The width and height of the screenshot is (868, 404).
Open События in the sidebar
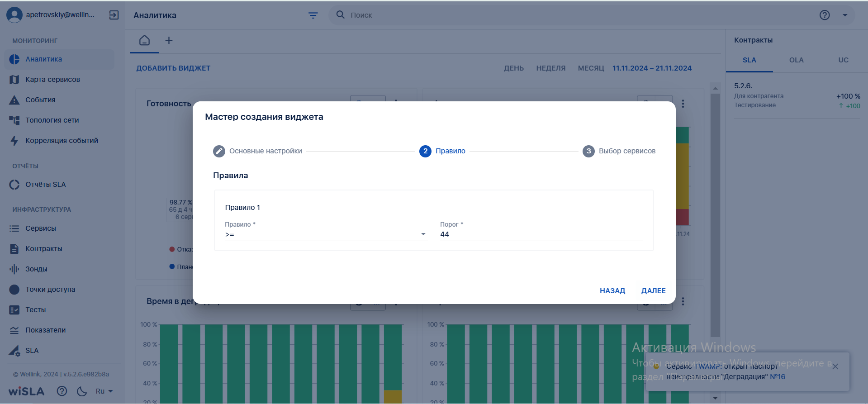tap(59, 100)
